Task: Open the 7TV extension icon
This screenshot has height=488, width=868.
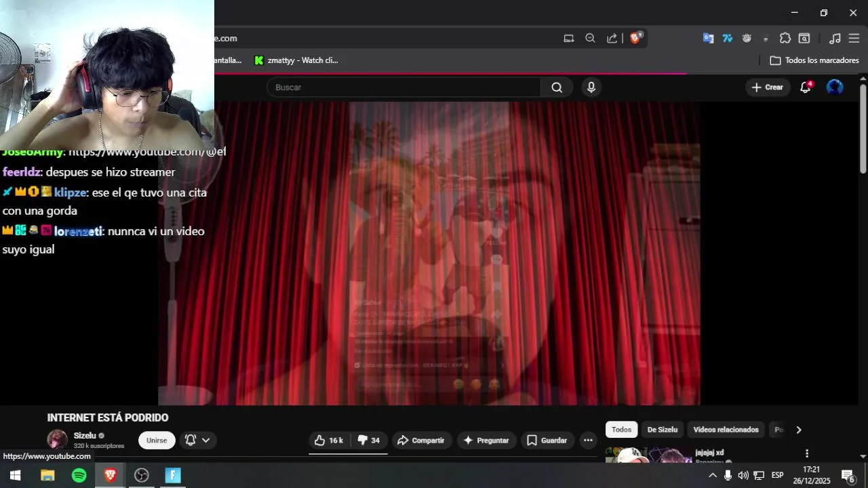Action: (x=728, y=39)
